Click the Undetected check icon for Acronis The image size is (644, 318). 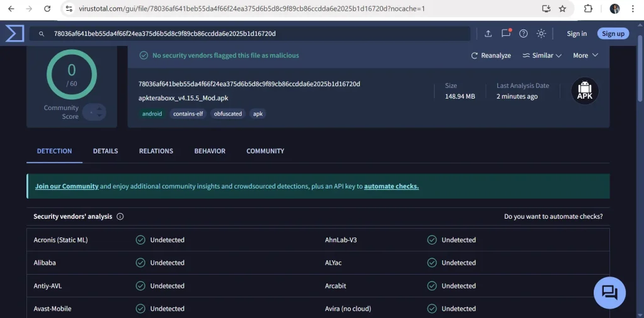click(140, 239)
